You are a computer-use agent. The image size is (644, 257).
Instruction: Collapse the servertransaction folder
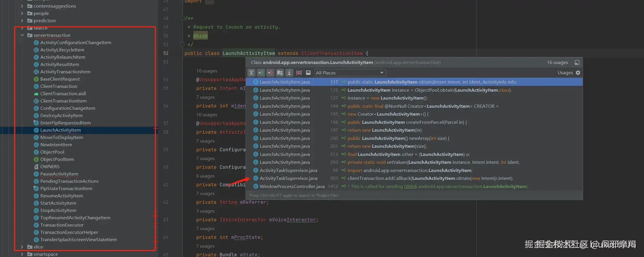coord(22,35)
